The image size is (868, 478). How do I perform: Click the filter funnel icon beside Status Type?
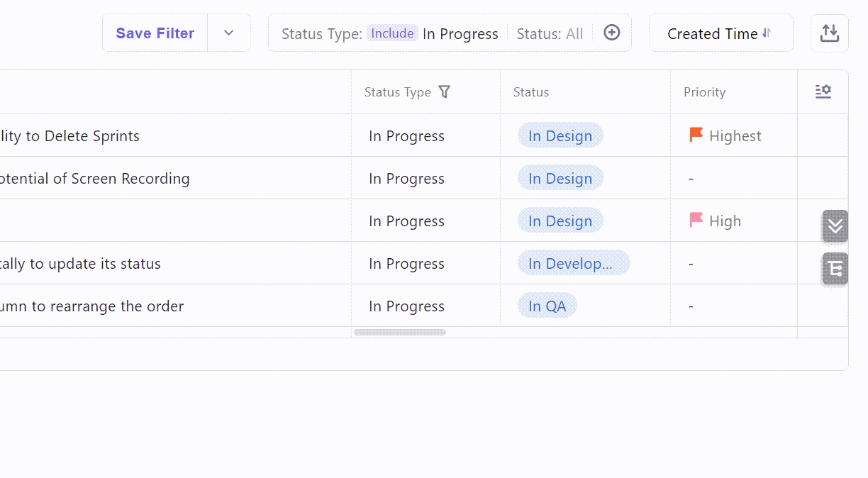click(444, 91)
